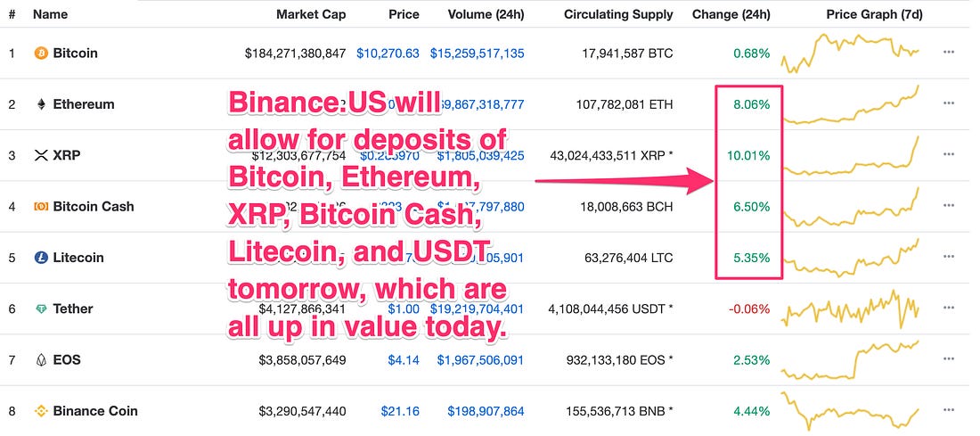Open the EOS name link
The height and width of the screenshot is (436, 980).
coord(67,360)
